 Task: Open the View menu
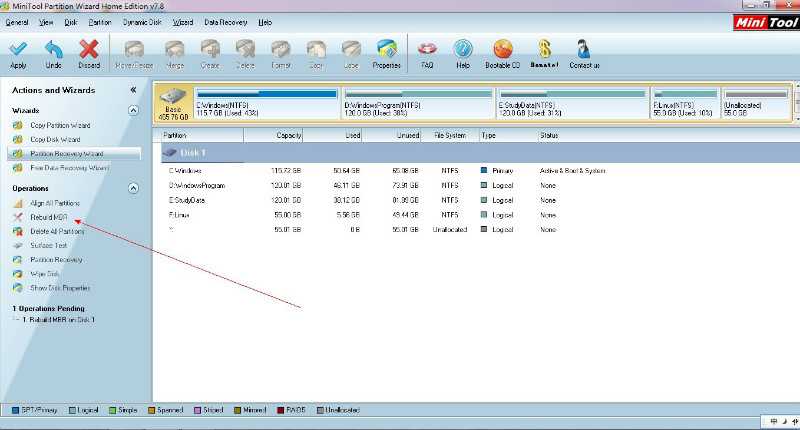tap(46, 22)
